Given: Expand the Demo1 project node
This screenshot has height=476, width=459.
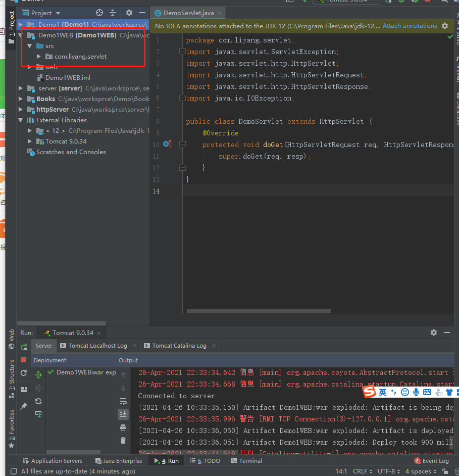Looking at the screenshot, I should [x=21, y=24].
